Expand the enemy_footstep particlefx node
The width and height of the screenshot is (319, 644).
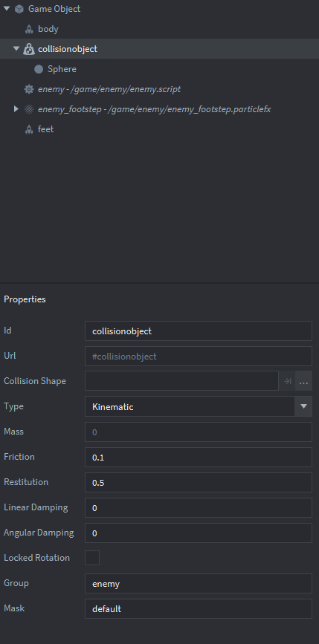16,109
